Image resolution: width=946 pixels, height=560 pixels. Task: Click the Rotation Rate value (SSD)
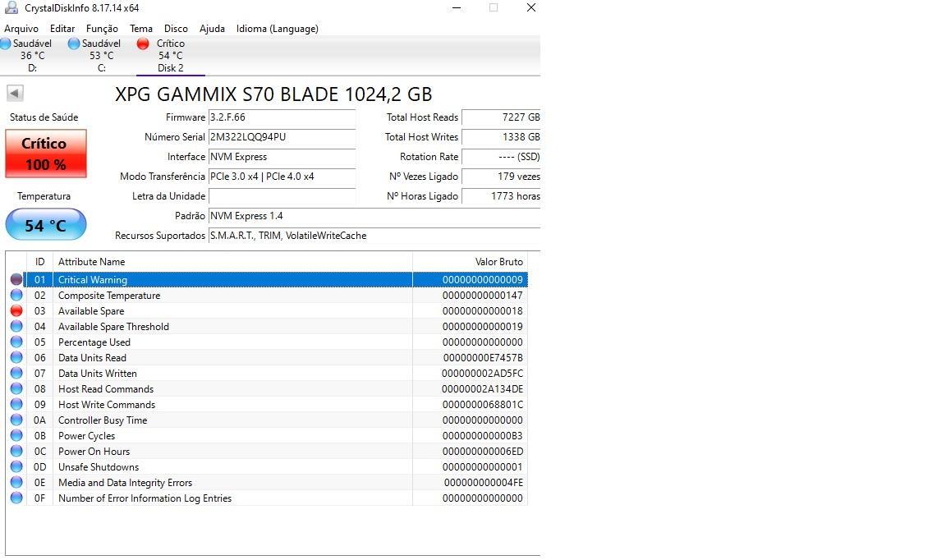501,157
